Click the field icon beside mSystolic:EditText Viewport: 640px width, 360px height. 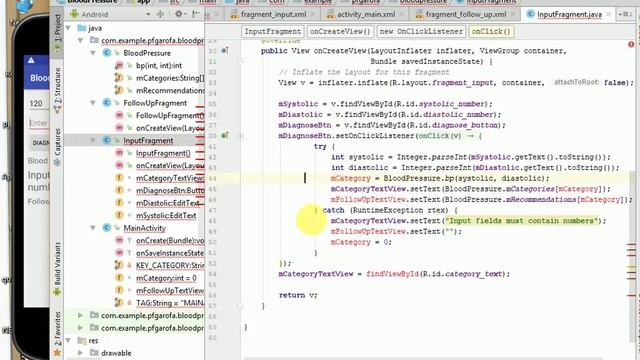point(119,215)
